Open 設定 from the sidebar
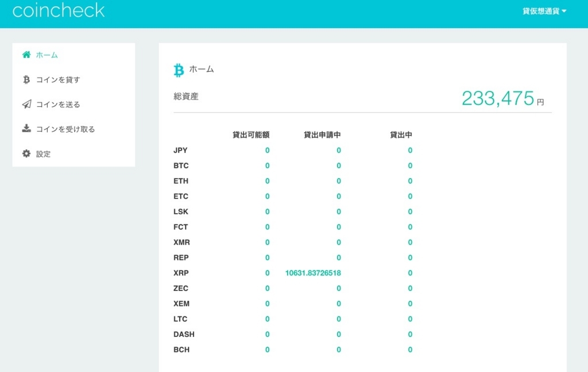The width and height of the screenshot is (588, 372). [44, 154]
